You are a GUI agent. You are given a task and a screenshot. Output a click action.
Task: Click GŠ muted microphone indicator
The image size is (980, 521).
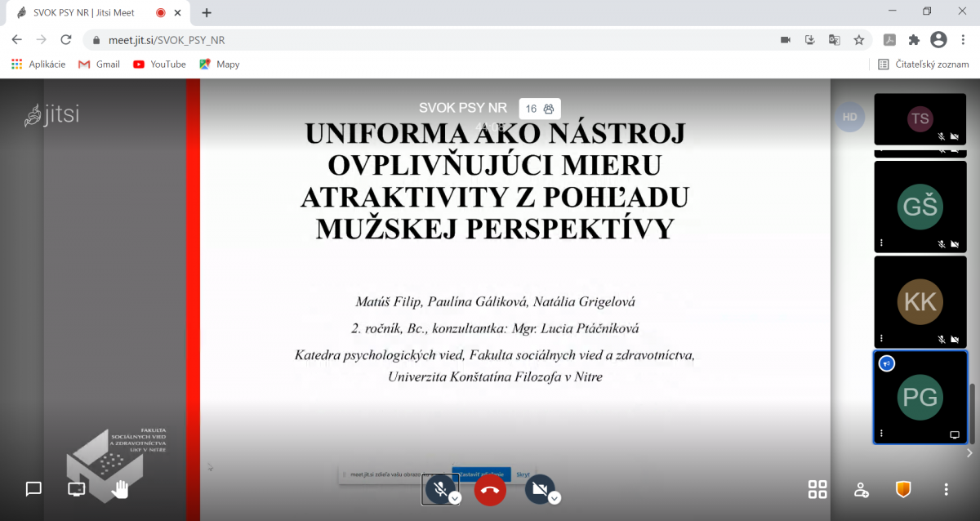click(x=942, y=243)
